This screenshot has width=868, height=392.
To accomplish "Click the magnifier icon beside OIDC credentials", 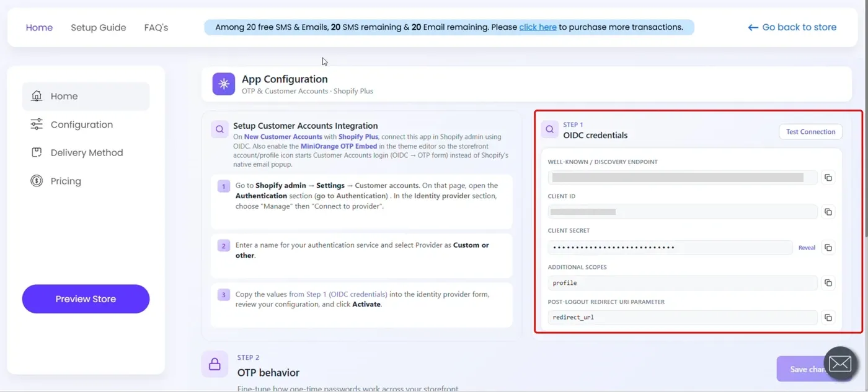I will [x=549, y=129].
